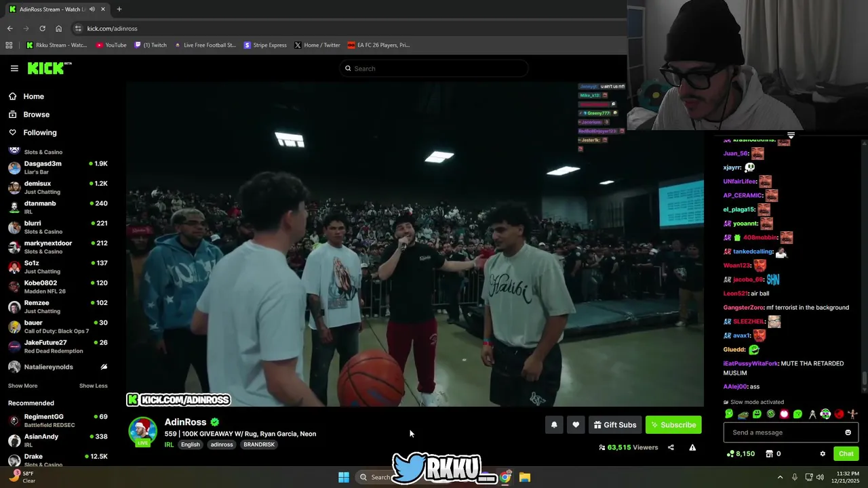Reload the page
This screenshot has width=868, height=488.
click(x=42, y=28)
